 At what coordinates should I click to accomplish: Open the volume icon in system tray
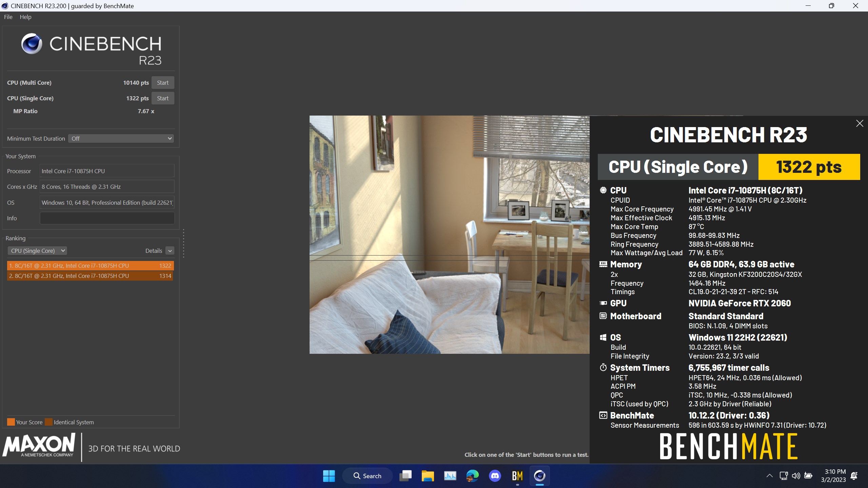[796, 476]
